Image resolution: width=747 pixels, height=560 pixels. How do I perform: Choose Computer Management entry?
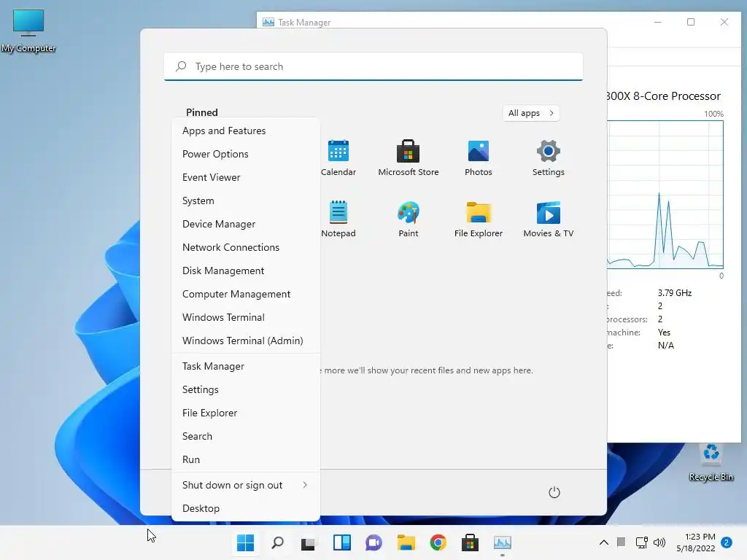point(245,294)
